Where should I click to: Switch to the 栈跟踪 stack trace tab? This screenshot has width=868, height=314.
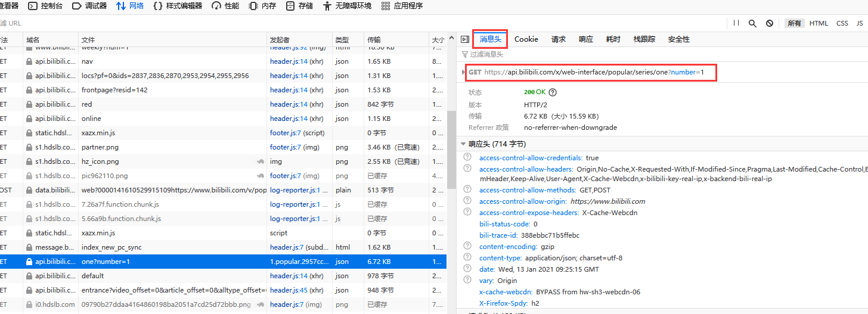click(644, 39)
